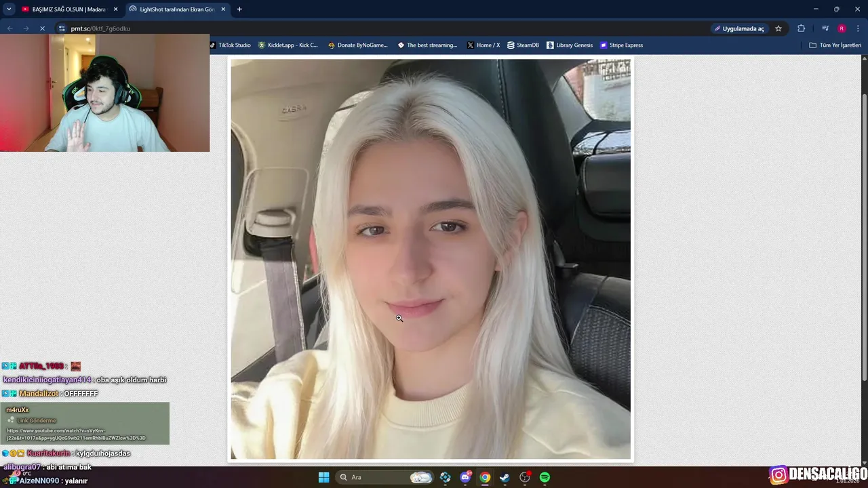The image size is (868, 488).
Task: Click the chat username alibugra07
Action: click(22, 467)
